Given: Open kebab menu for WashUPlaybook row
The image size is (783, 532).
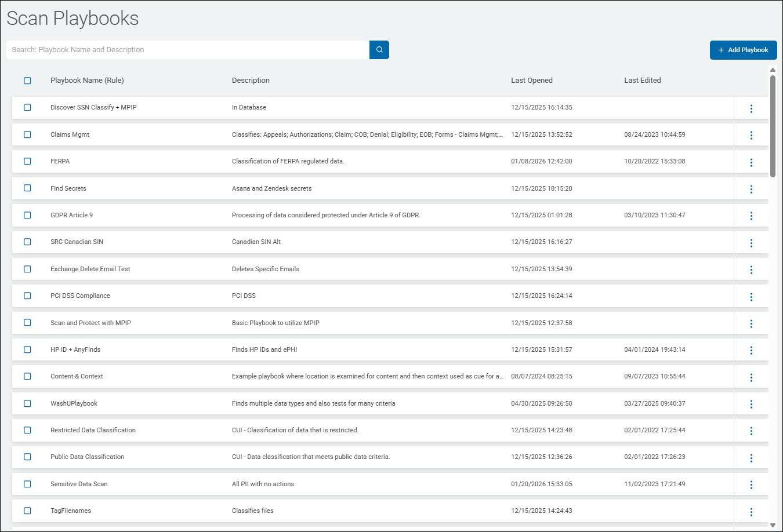Looking at the screenshot, I should coord(751,404).
